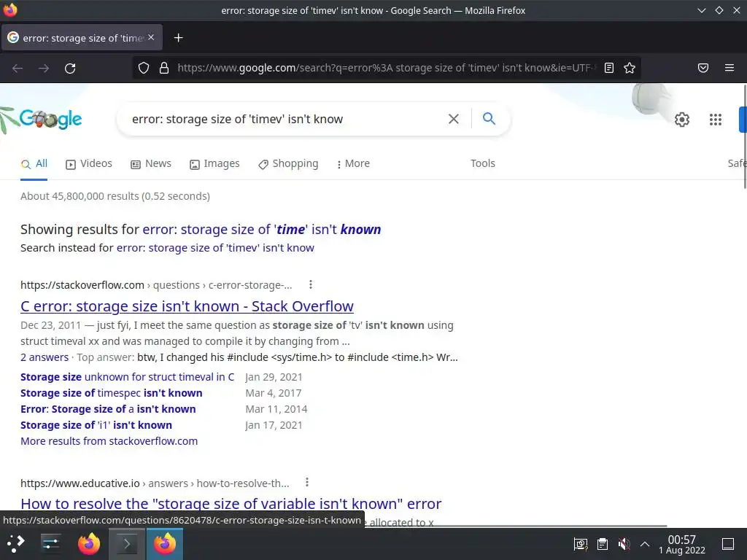747x560 pixels.
Task: Toggle reader view icon
Action: pos(609,68)
